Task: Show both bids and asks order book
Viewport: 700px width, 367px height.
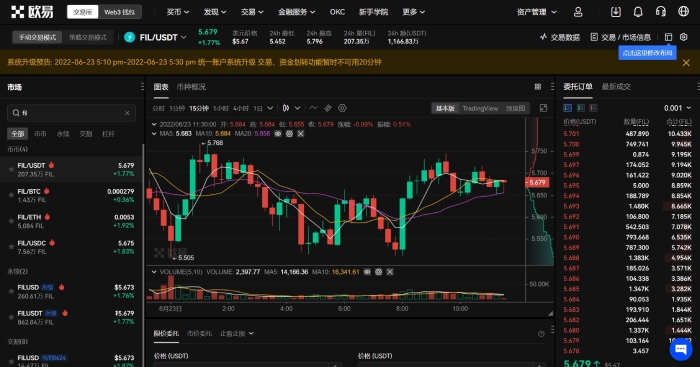Action: (x=567, y=108)
